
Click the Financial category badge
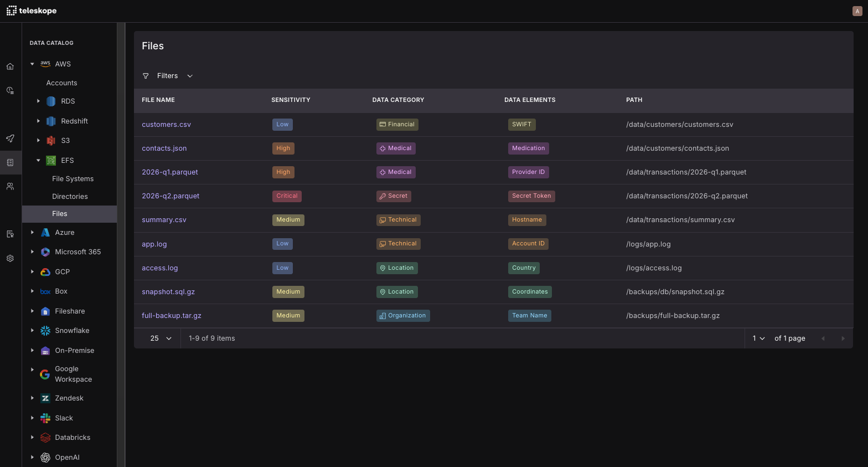point(397,125)
